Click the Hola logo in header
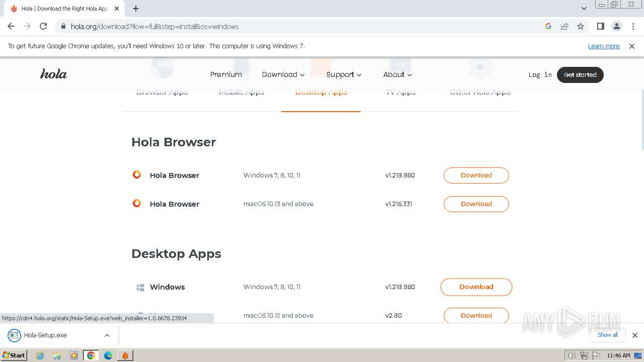 [x=53, y=74]
